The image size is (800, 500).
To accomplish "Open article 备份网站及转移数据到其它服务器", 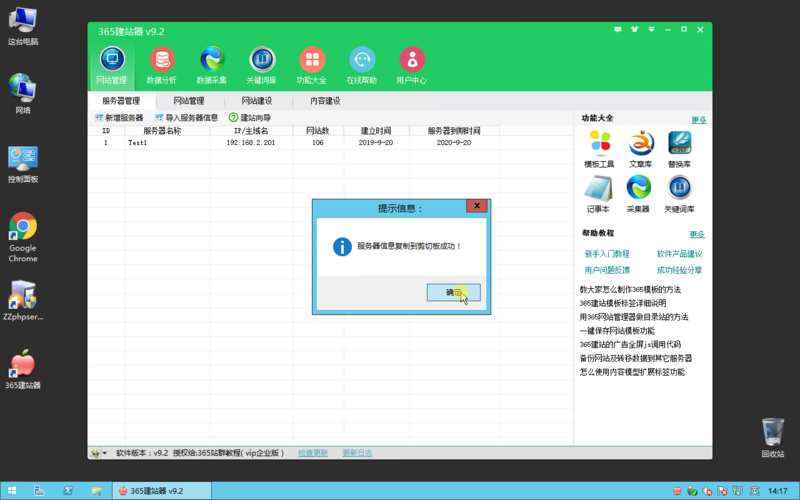I will tap(636, 358).
